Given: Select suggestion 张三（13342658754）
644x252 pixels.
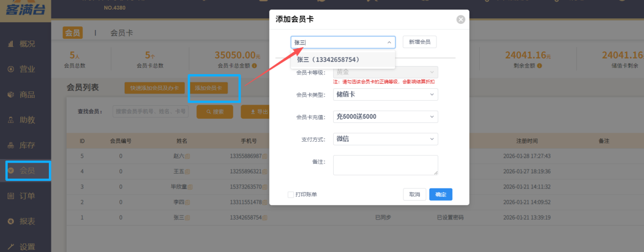Looking at the screenshot, I should coord(343,60).
